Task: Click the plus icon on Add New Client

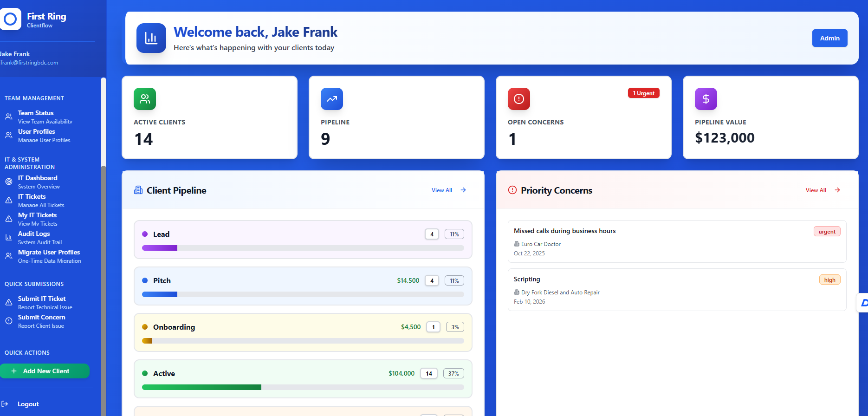Action: (14, 371)
